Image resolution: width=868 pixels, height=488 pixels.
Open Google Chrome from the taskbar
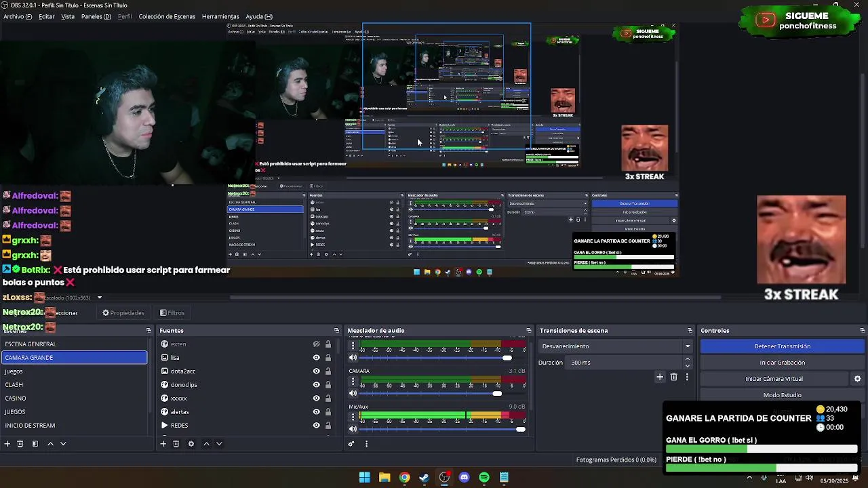404,477
